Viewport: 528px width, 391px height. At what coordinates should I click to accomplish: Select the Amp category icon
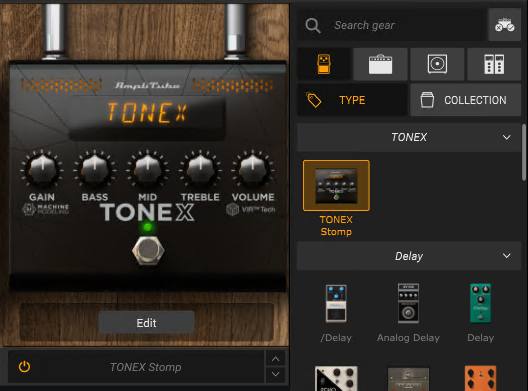381,64
